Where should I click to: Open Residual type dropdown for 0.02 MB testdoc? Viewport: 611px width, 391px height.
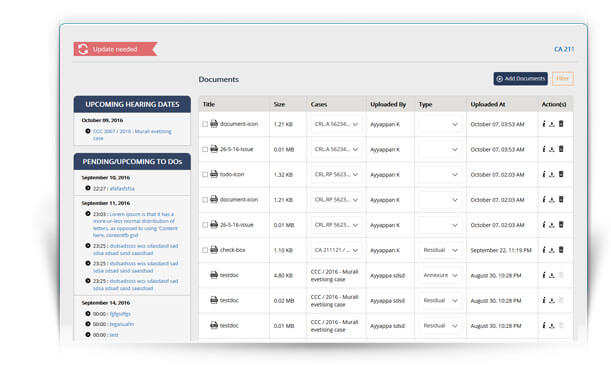pyautogui.click(x=440, y=301)
